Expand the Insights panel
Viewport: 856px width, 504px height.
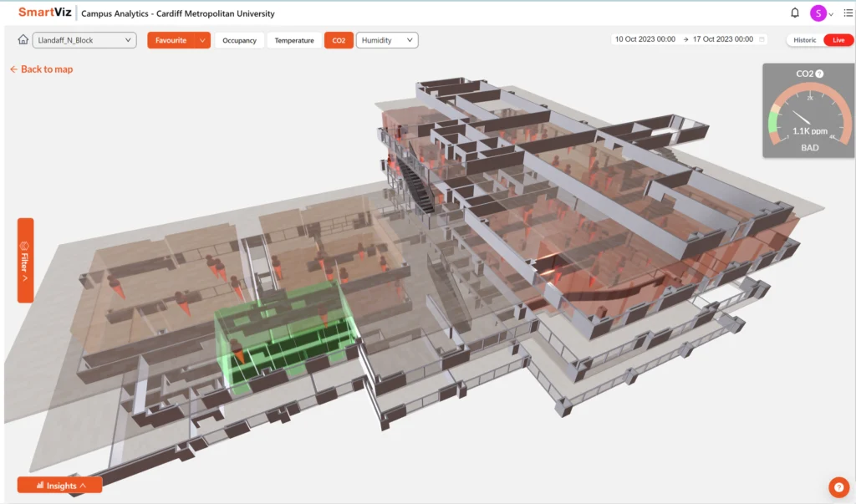[60, 486]
